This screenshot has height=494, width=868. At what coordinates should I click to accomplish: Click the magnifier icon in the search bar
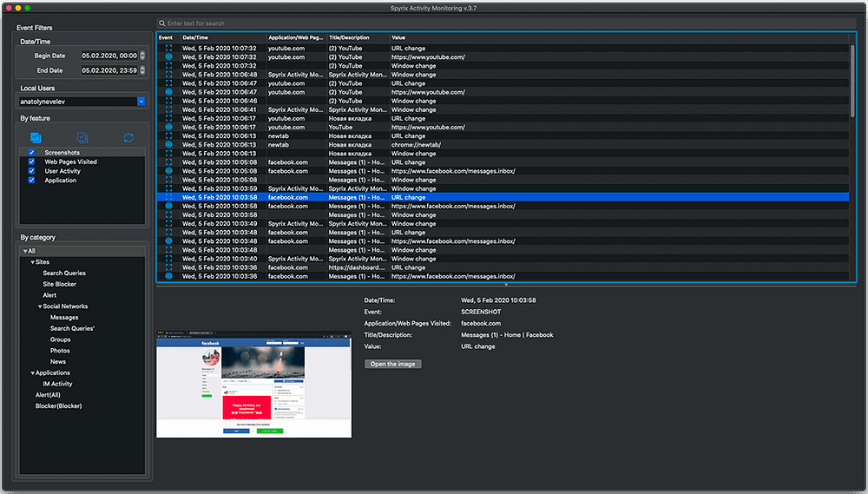click(x=162, y=23)
